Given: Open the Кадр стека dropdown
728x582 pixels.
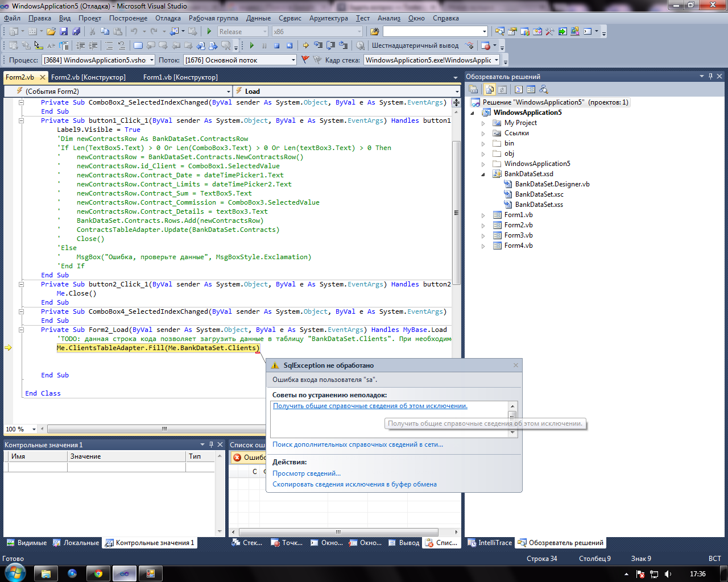Looking at the screenshot, I should click(x=496, y=60).
